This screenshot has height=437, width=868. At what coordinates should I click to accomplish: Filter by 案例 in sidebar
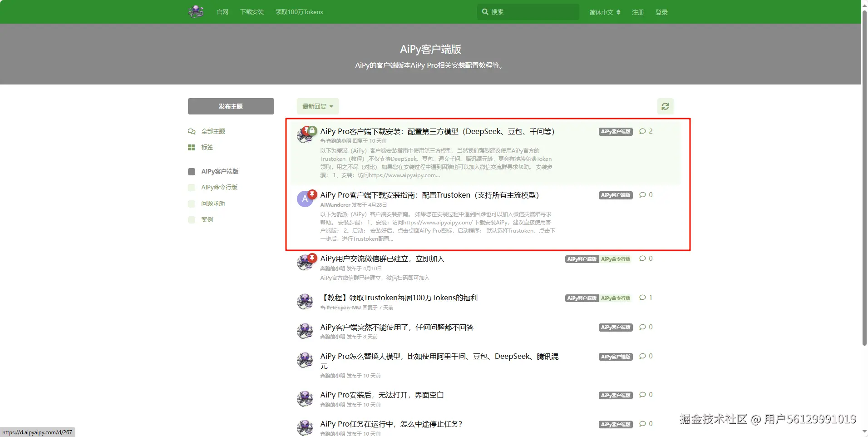[x=207, y=219]
